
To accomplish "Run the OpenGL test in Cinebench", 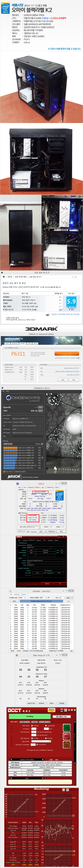I will click(40, 407).
